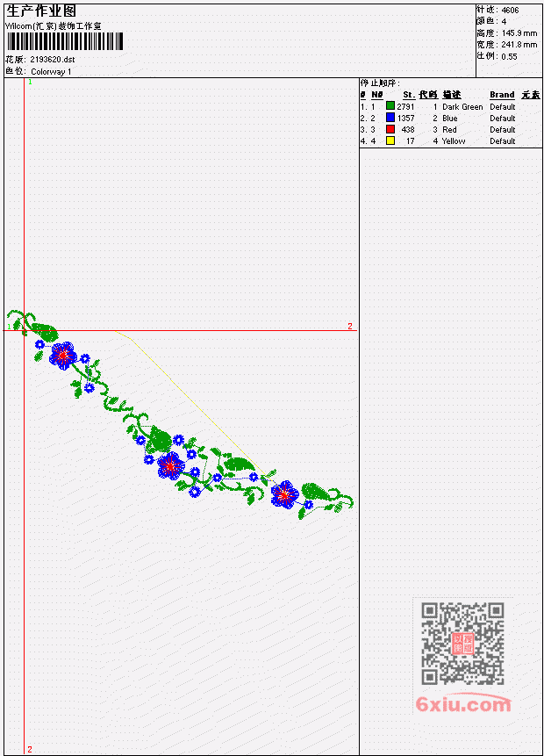The width and height of the screenshot is (544, 756).
Task: Click the leftmost red-centered blue flower
Action: [62, 356]
